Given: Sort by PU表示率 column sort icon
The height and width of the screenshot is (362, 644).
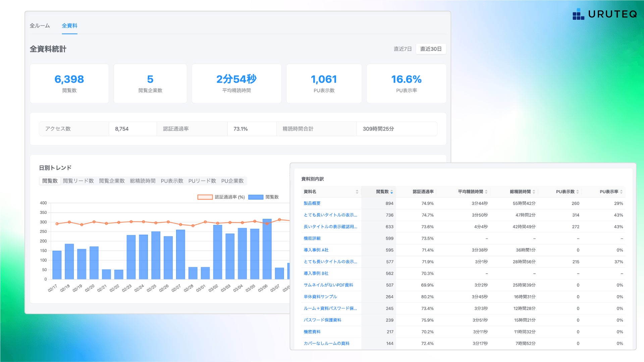Looking at the screenshot, I should point(621,192).
